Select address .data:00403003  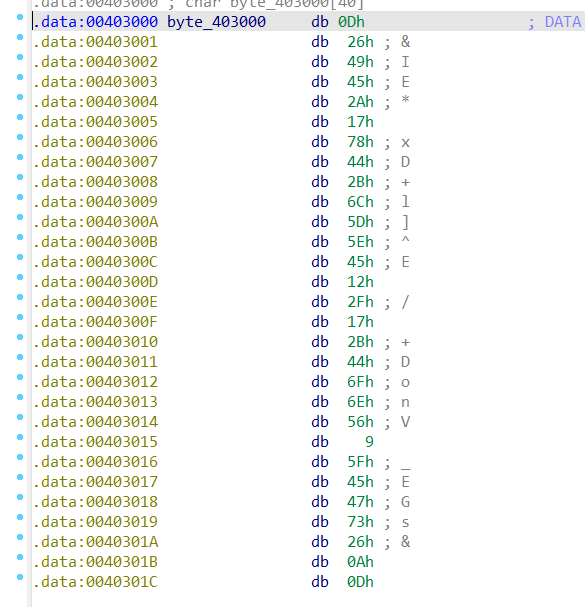[x=95, y=82]
